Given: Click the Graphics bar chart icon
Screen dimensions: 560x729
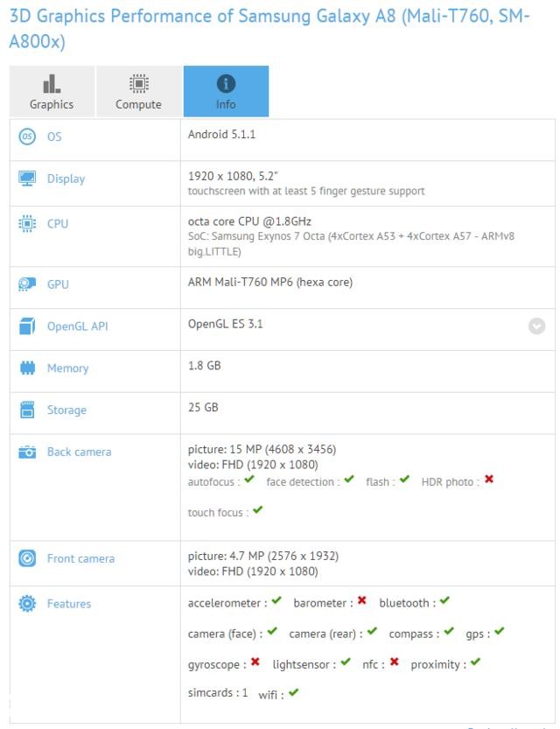Looking at the screenshot, I should 52,84.
